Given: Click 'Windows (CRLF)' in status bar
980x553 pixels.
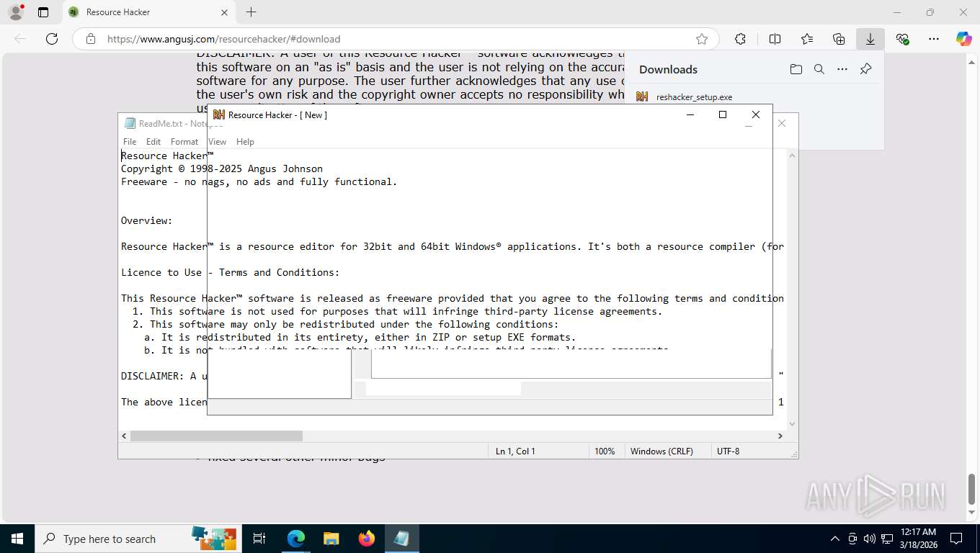Looking at the screenshot, I should click(661, 451).
